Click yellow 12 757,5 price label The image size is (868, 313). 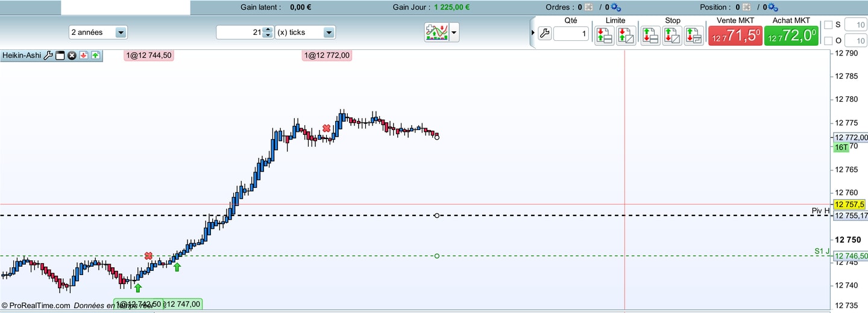[850, 205]
